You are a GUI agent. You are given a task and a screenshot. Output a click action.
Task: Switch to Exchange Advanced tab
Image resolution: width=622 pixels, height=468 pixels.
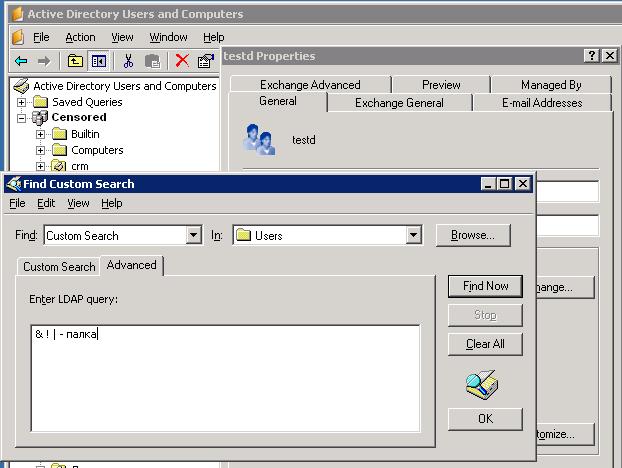coord(310,84)
